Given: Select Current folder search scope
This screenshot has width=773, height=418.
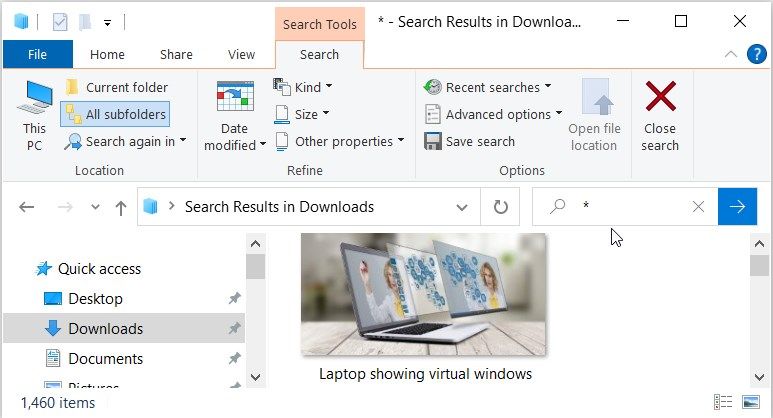Looking at the screenshot, I should pos(117,87).
